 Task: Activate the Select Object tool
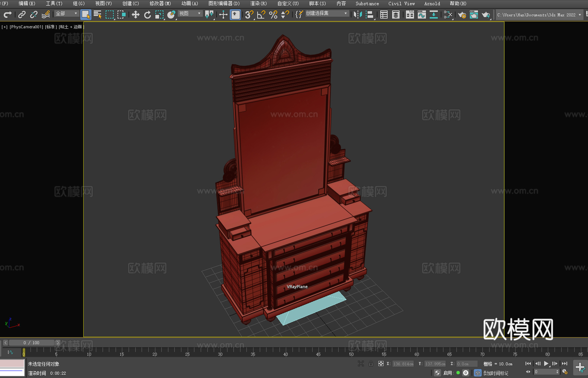pos(86,14)
